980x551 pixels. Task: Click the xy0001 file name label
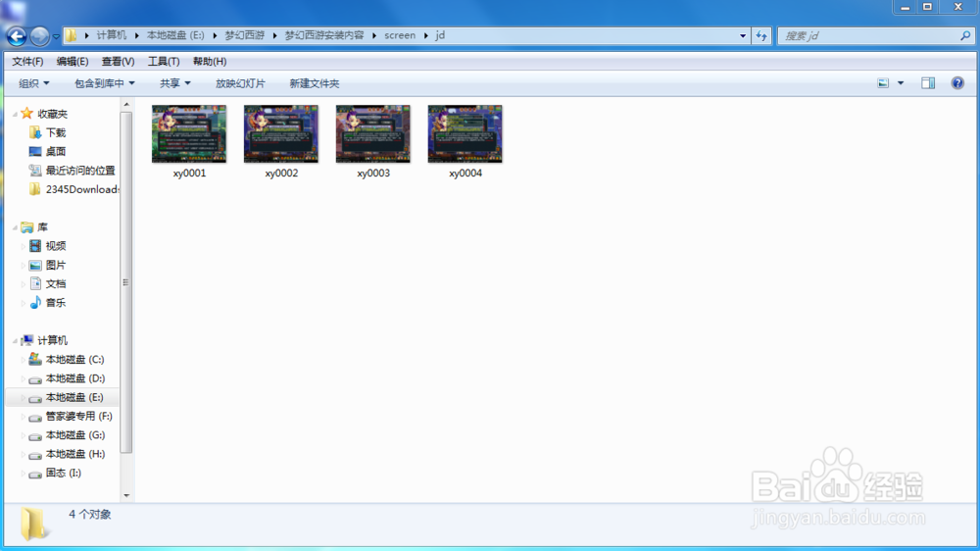[189, 174]
